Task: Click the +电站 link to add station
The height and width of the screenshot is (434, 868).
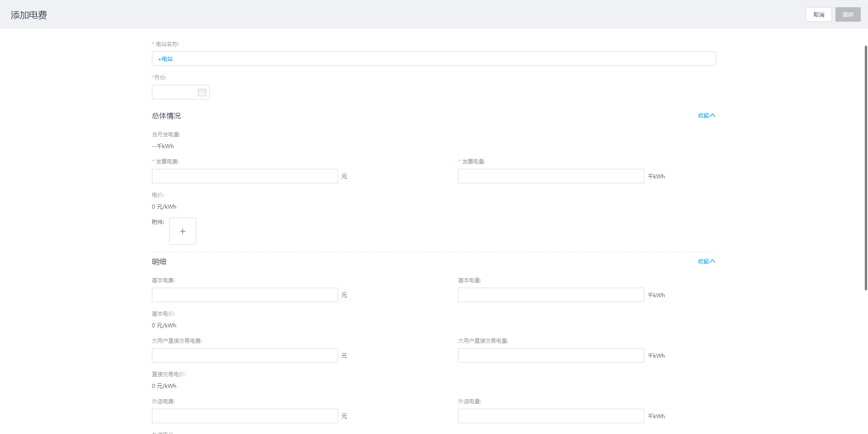Action: tap(165, 59)
